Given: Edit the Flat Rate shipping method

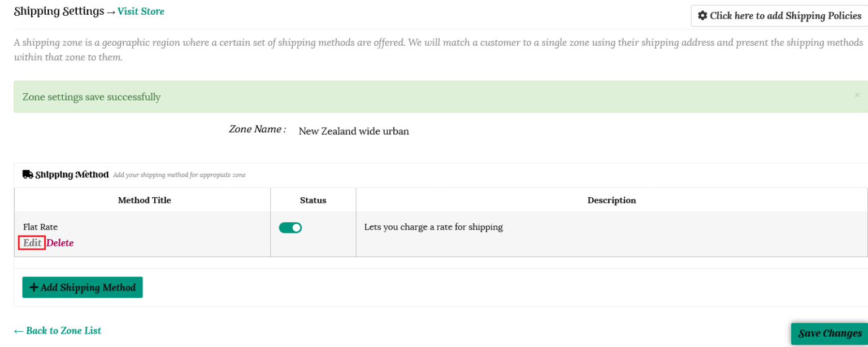Looking at the screenshot, I should 32,243.
